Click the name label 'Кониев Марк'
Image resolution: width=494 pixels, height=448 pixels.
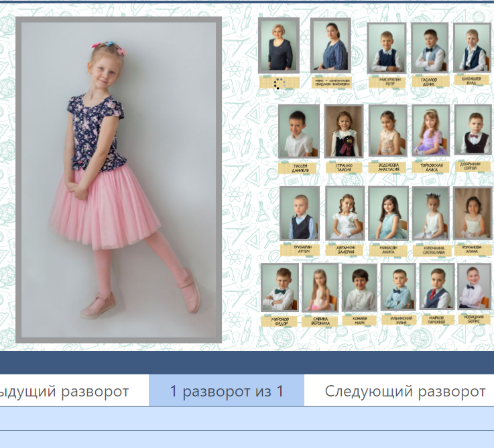pyautogui.click(x=359, y=321)
